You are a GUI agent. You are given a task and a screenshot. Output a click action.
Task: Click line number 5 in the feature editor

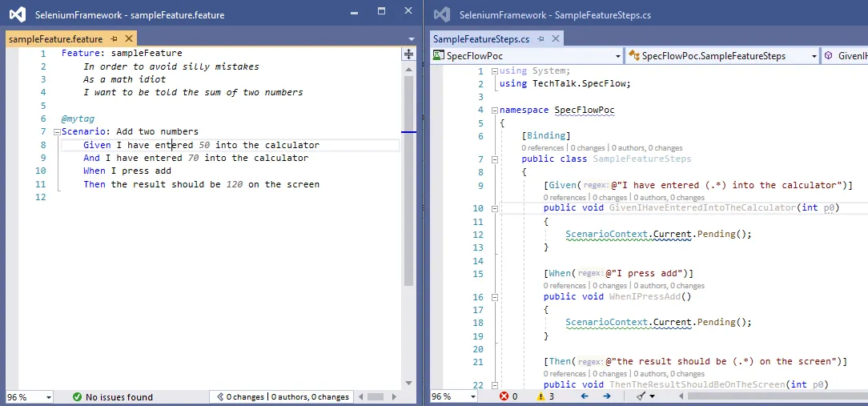pos(43,105)
